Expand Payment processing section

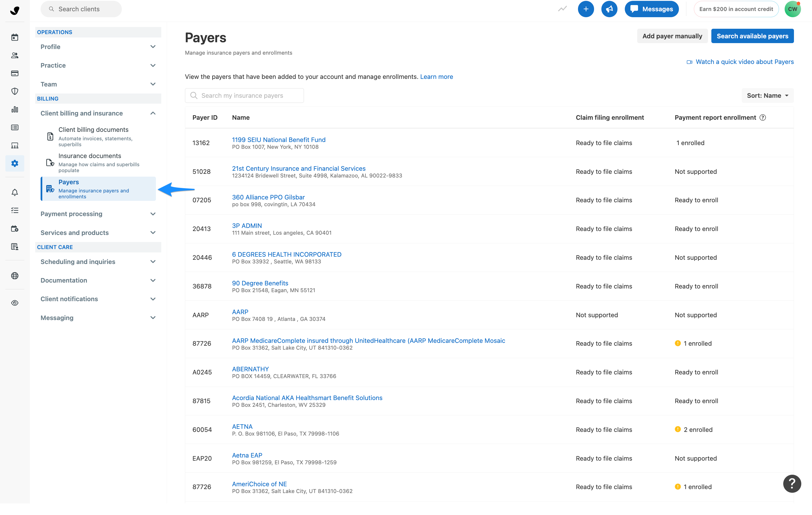(x=98, y=214)
